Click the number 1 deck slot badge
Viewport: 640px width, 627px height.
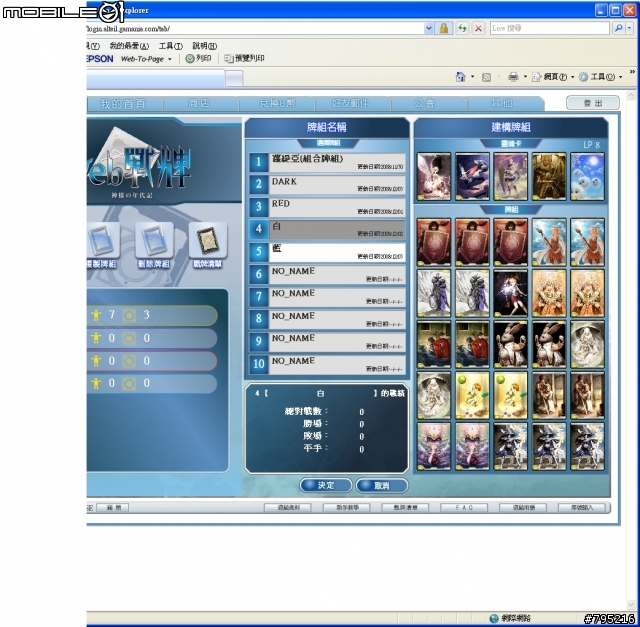[x=258, y=162]
